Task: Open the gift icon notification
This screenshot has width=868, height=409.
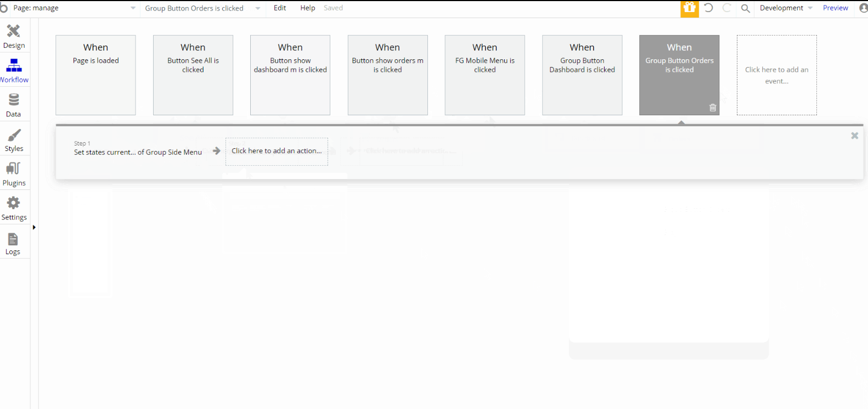Action: 690,8
